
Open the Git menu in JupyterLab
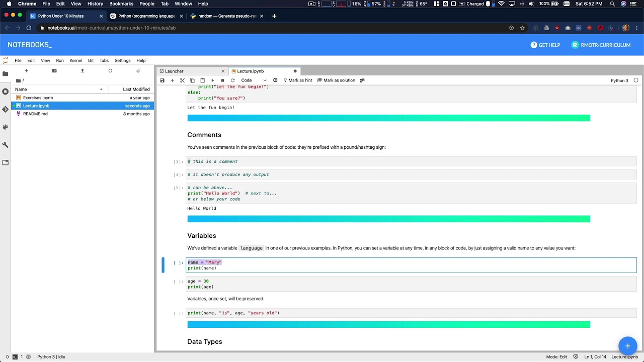point(91,60)
